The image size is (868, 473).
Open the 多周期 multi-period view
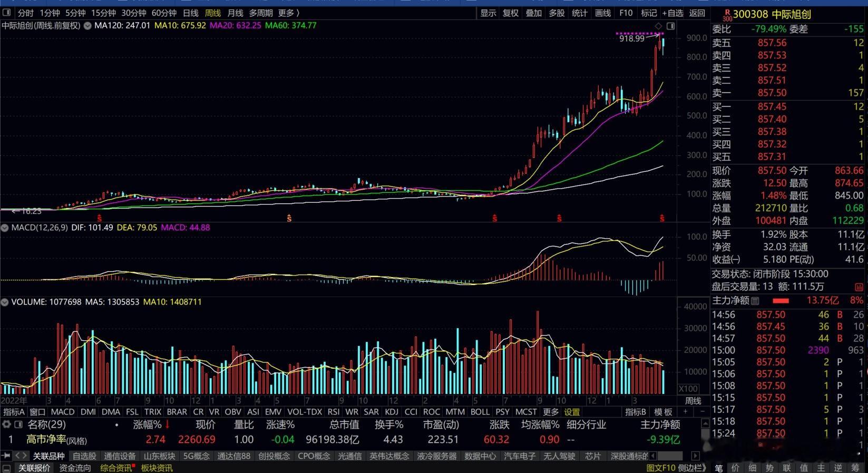261,13
